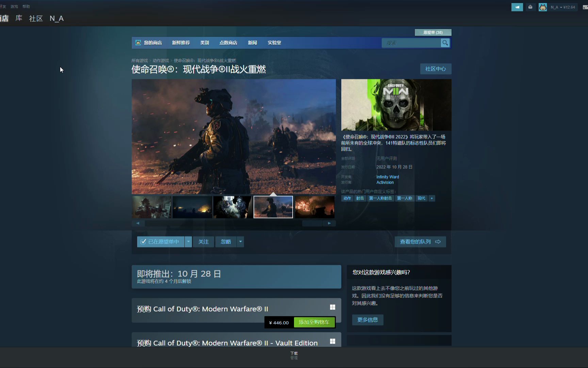Select first screenshot thumbnail with red-lit soldier
Screen dimensions: 588x368
[x=151, y=207]
